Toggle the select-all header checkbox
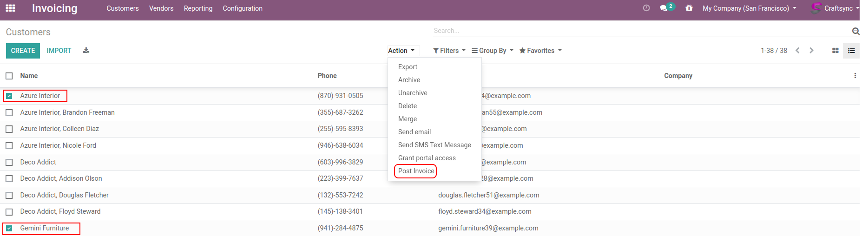This screenshot has width=868, height=236. click(x=9, y=76)
